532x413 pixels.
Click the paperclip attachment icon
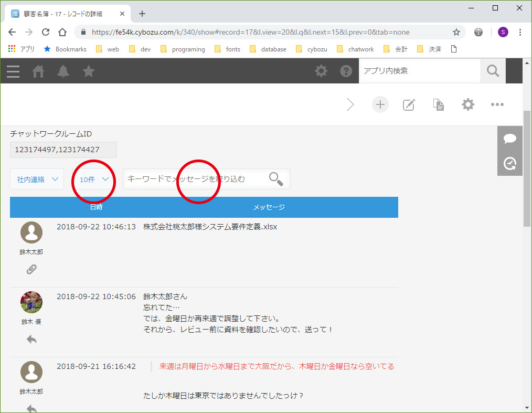pos(31,269)
